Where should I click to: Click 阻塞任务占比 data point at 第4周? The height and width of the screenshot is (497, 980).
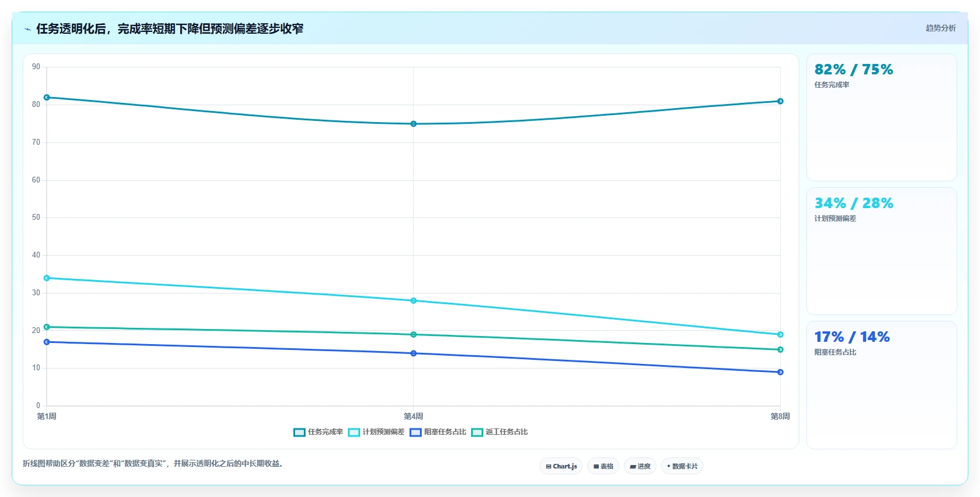pos(414,353)
